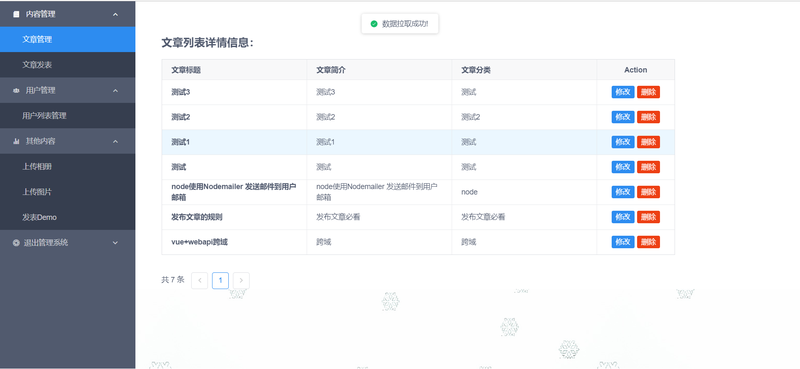Click the 测试1 article title cell
Viewport: 800px width, 369px height.
[x=234, y=142]
